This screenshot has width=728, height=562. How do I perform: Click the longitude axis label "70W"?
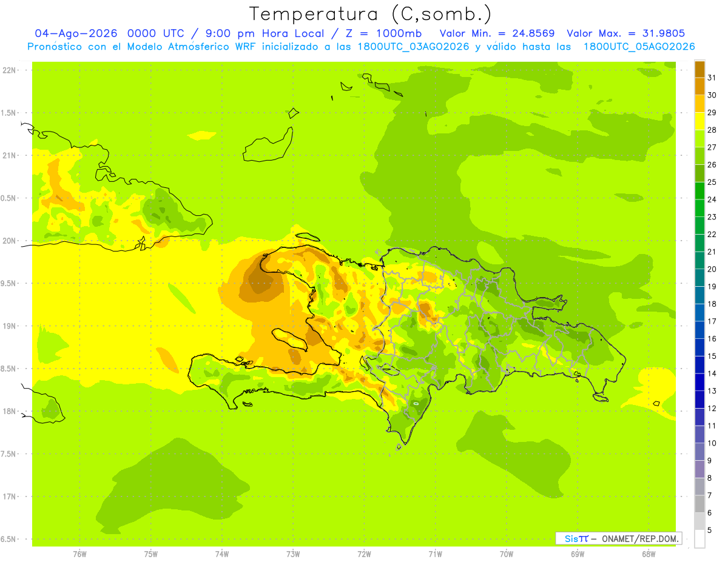[x=507, y=554]
